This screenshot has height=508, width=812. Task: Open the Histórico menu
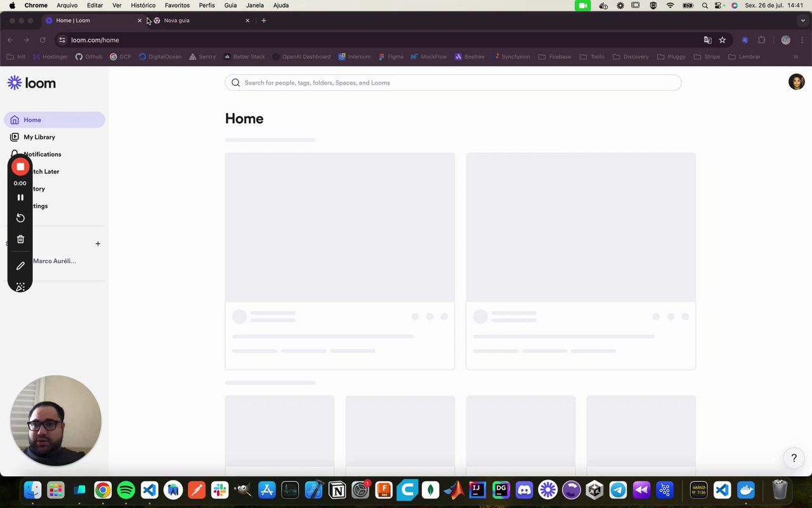(143, 5)
